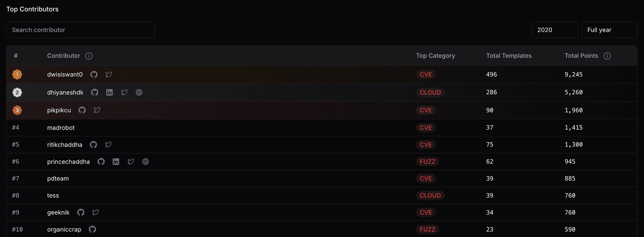Open pikpikcu's GitHub icon
Viewport: 644px width, 237px height.
(x=82, y=110)
